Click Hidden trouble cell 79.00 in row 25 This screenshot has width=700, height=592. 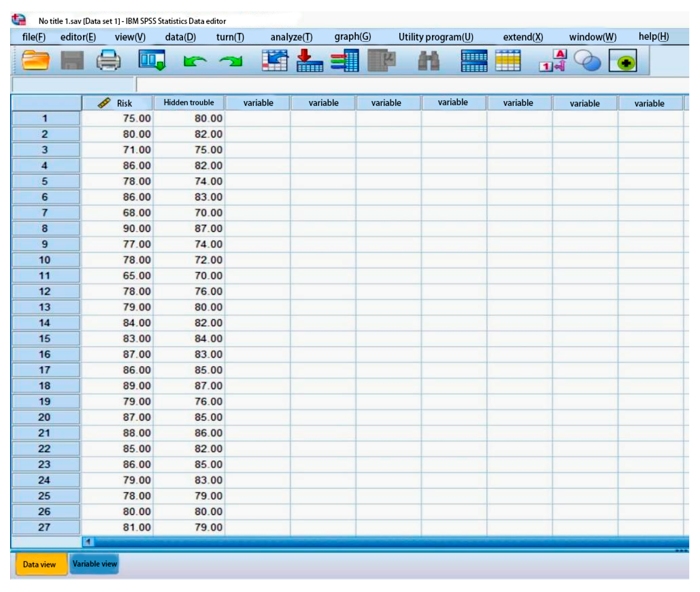point(189,496)
